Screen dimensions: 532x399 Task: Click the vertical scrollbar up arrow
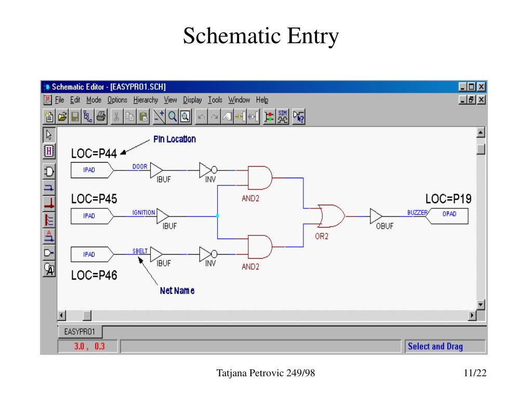pyautogui.click(x=480, y=133)
